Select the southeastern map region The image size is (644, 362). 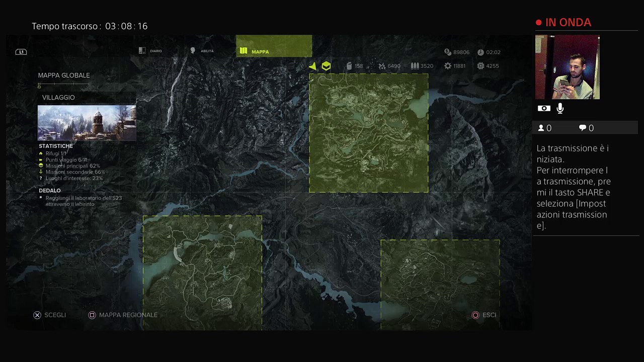pyautogui.click(x=440, y=285)
